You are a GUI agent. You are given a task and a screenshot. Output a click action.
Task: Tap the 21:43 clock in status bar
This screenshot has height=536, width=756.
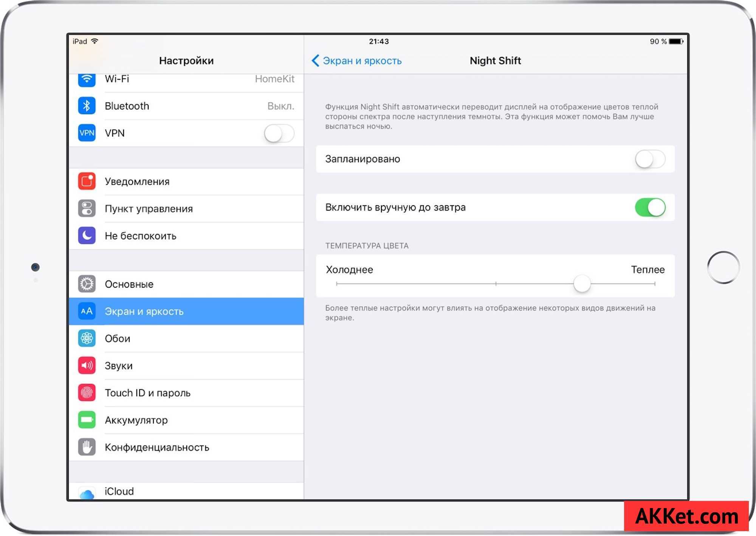click(x=379, y=42)
